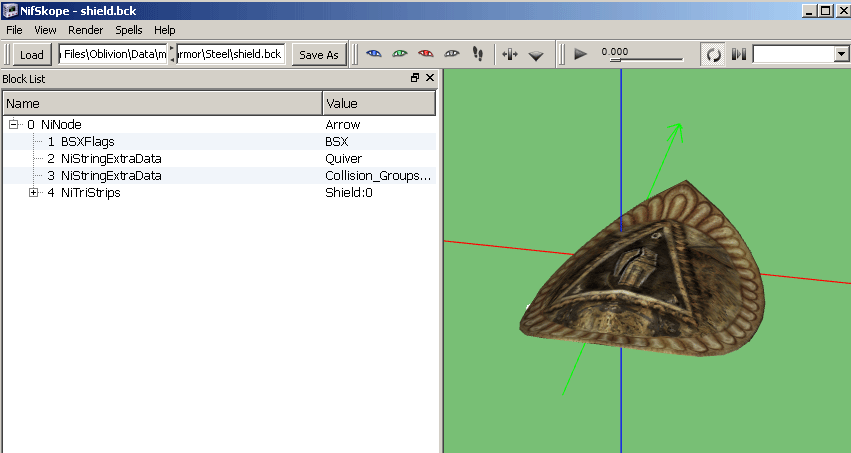Maximize the NifSkope window
The image size is (851, 453).
pyautogui.click(x=825, y=10)
